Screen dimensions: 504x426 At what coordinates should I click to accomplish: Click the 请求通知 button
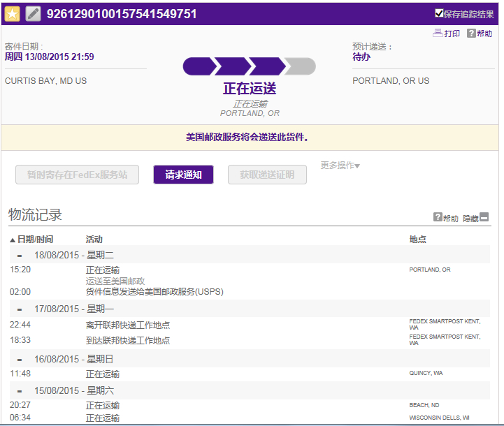click(184, 175)
